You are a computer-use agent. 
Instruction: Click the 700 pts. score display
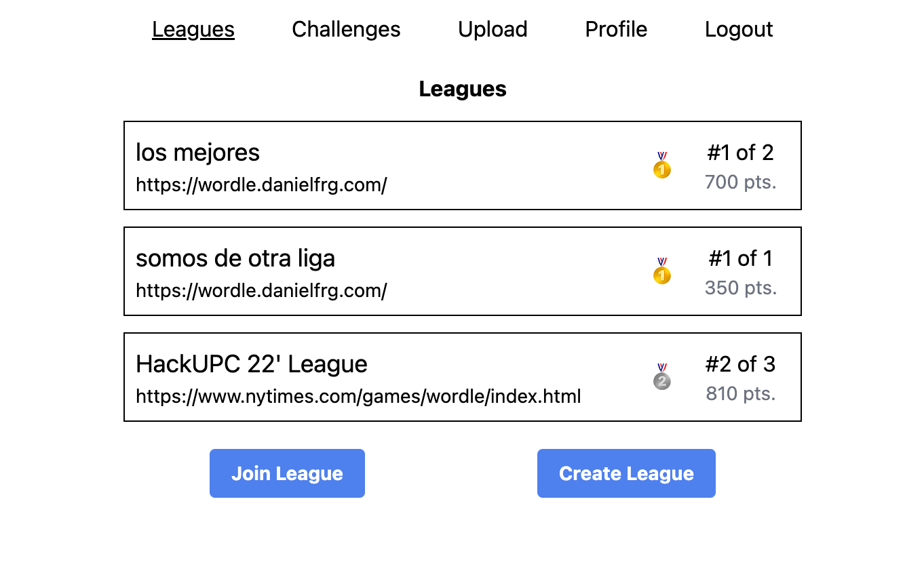741,182
